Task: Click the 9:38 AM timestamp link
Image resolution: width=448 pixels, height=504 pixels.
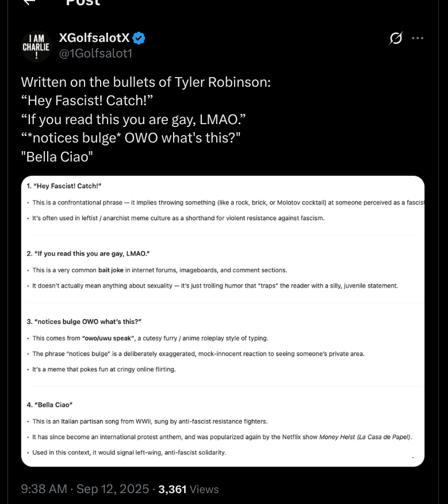Action: click(x=44, y=489)
